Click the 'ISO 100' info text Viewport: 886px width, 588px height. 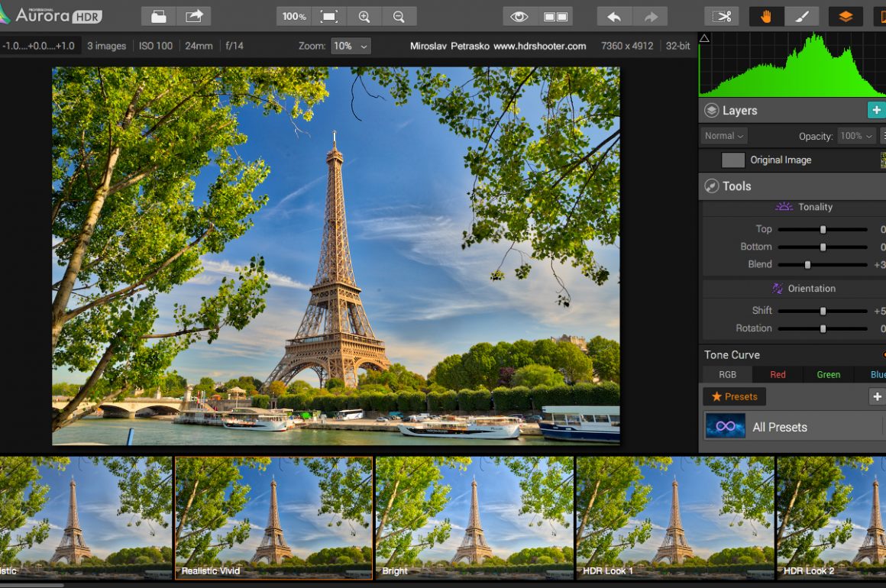pos(156,46)
